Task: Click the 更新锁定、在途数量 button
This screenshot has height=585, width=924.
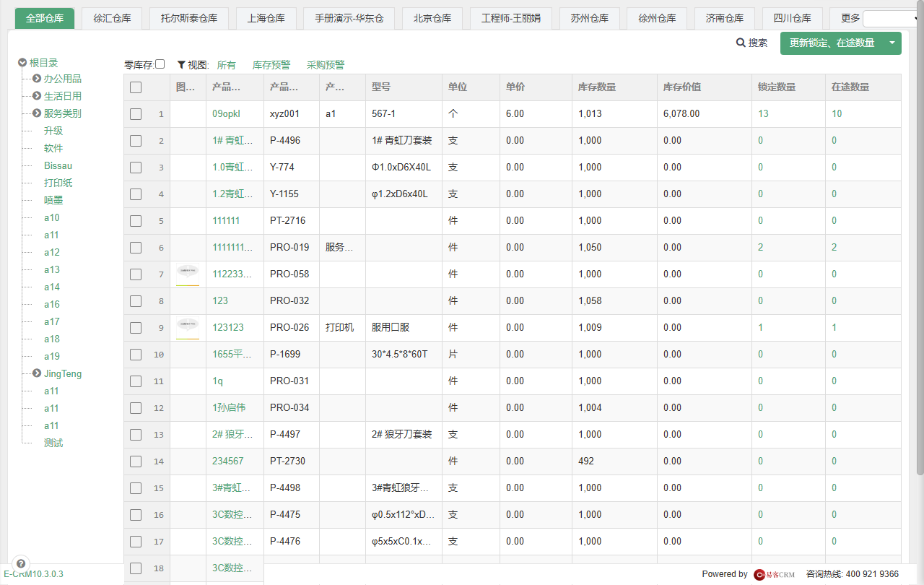Action: point(832,43)
